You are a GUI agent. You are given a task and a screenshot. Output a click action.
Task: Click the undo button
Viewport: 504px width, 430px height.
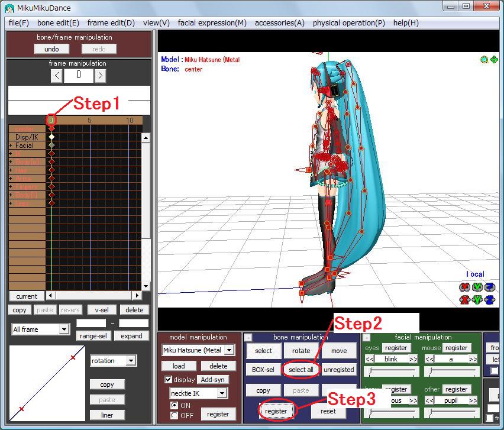51,49
